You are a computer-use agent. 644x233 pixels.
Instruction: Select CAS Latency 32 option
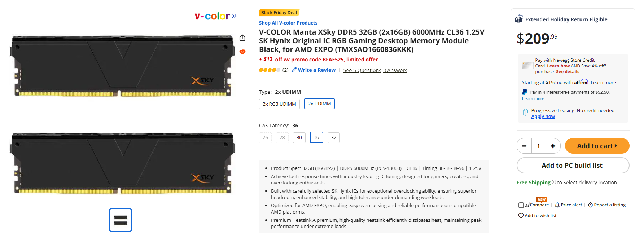[334, 138]
